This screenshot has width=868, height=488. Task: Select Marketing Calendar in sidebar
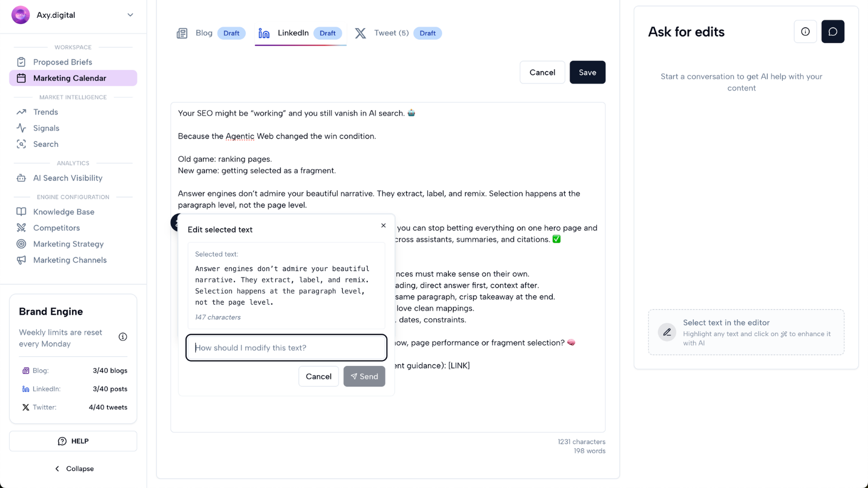point(73,78)
